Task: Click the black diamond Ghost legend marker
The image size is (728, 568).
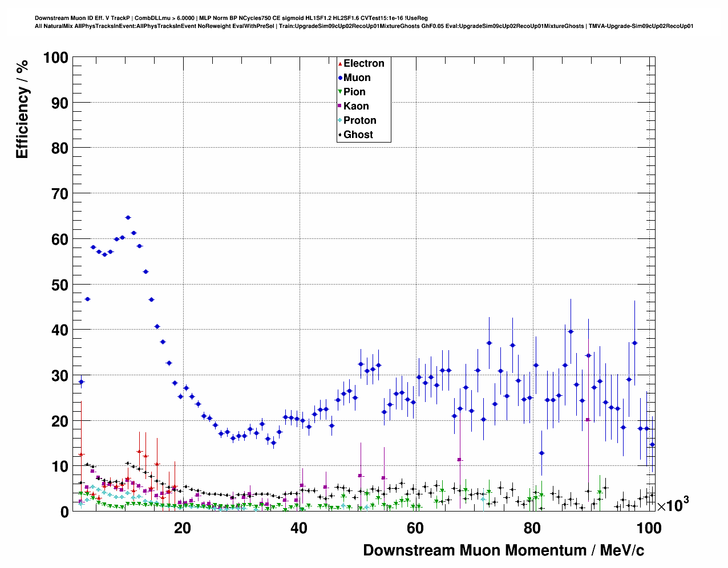Action: [x=340, y=135]
